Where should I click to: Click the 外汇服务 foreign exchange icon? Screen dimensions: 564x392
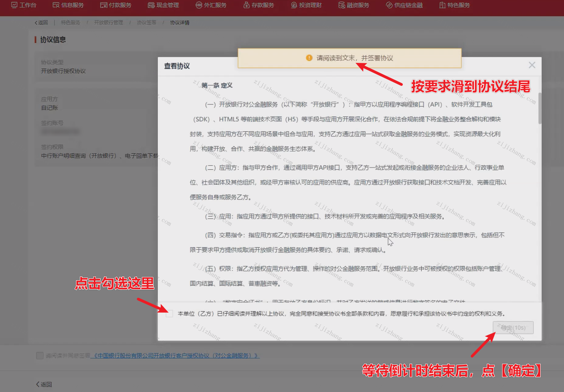point(199,5)
